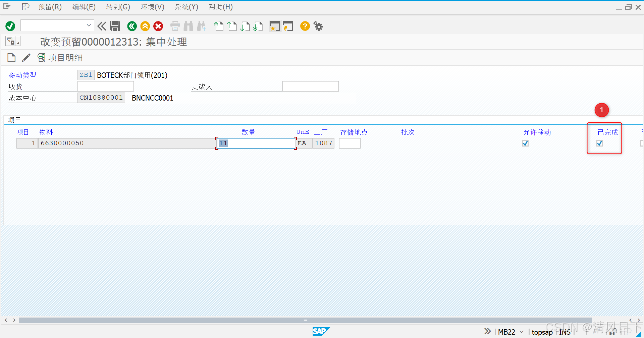
Task: Open a new SAP session icon
Action: pos(275,26)
